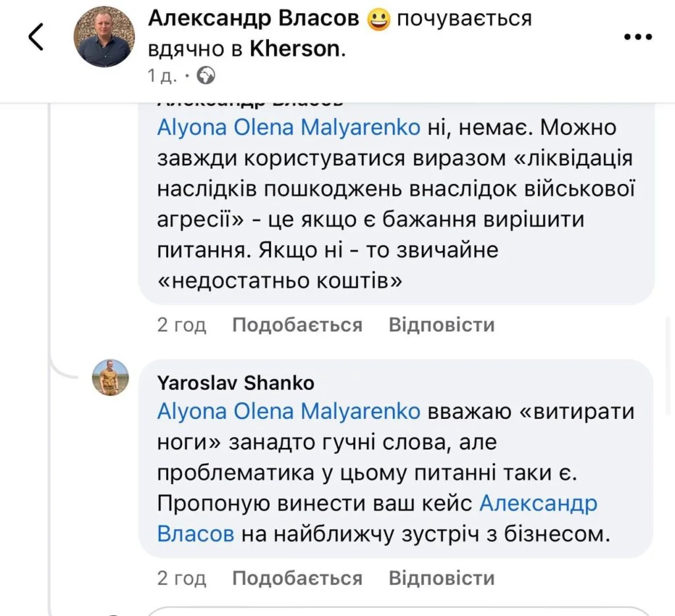Open the three-dots post options menu
Screen dimensions: 675x616
[x=637, y=38]
